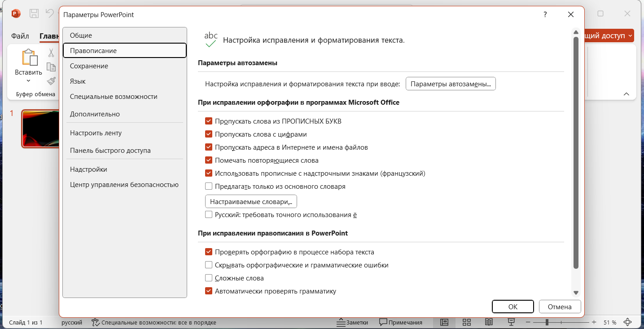The width and height of the screenshot is (644, 329).
Task: Click the 51 % zoom level
Action: pyautogui.click(x=610, y=322)
